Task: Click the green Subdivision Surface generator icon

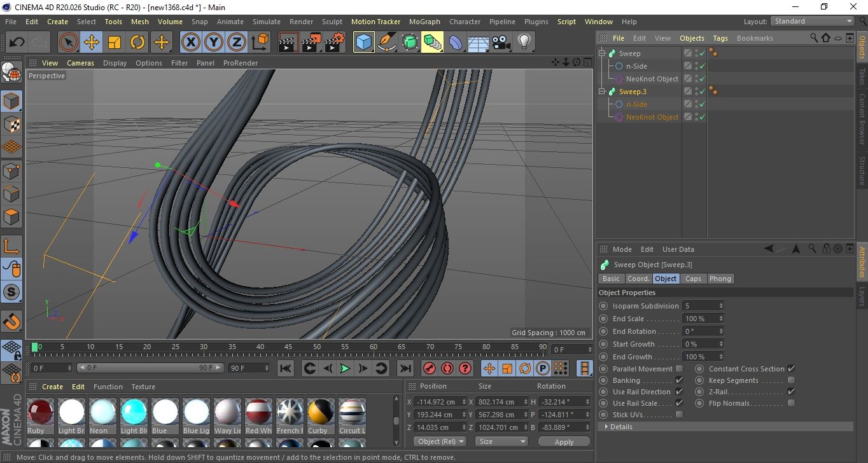Action: pos(410,43)
